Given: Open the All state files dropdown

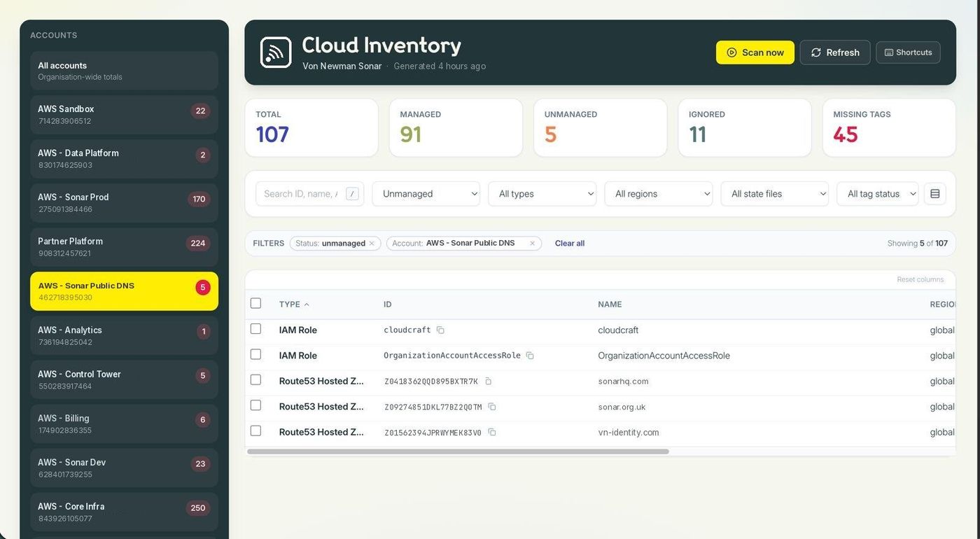Looking at the screenshot, I should pyautogui.click(x=774, y=194).
